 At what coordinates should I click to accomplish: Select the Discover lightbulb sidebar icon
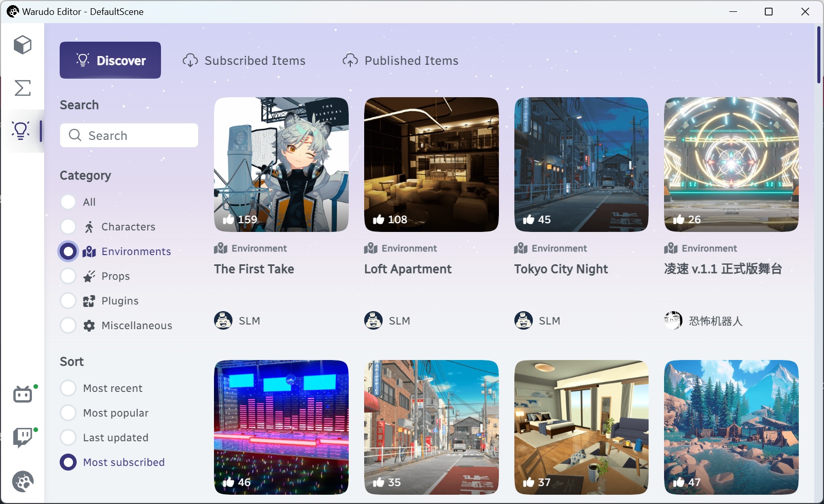pyautogui.click(x=21, y=131)
